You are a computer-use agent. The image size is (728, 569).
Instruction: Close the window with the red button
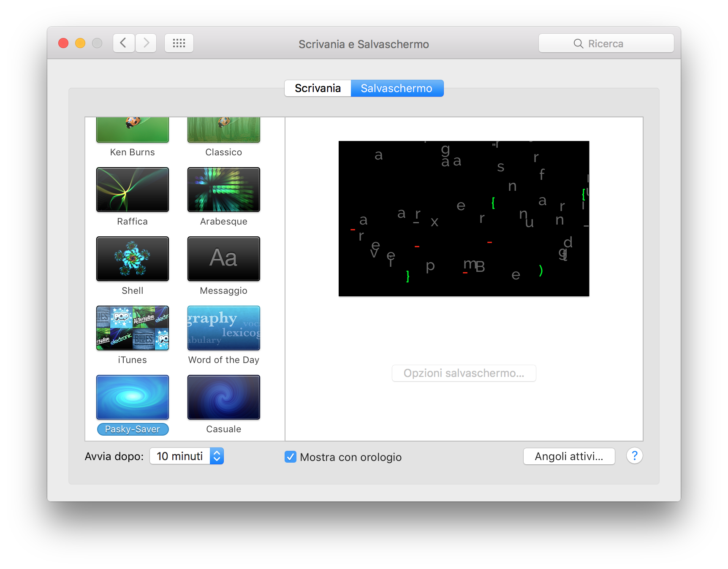coord(63,43)
